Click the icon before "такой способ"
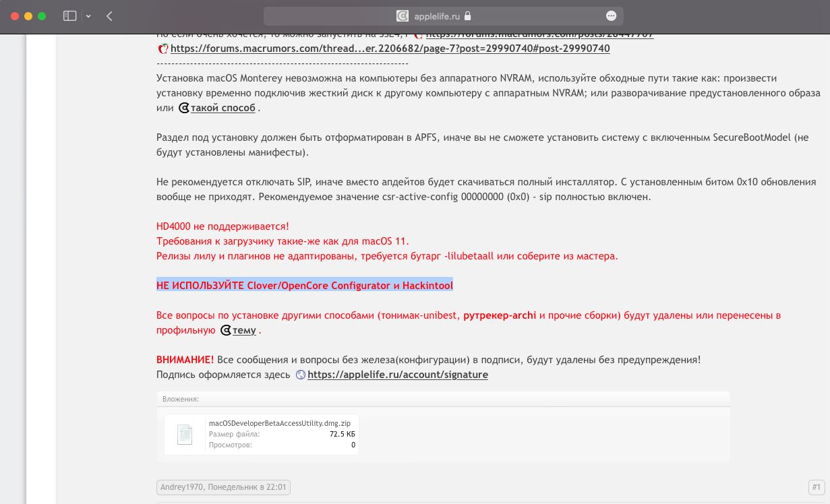Viewport: 830px width, 504px height. pyautogui.click(x=183, y=108)
